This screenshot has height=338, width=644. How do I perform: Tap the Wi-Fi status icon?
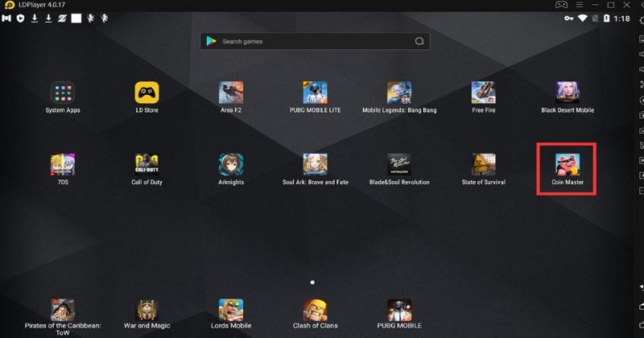tap(582, 19)
